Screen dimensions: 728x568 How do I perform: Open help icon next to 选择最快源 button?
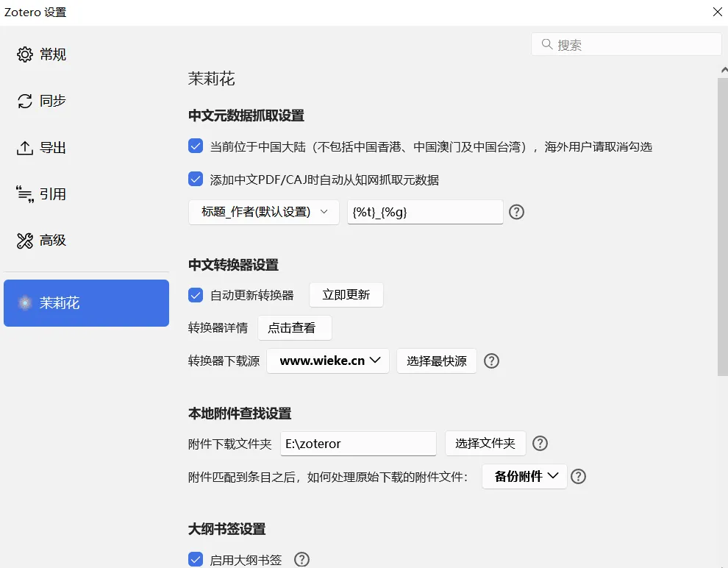(492, 361)
